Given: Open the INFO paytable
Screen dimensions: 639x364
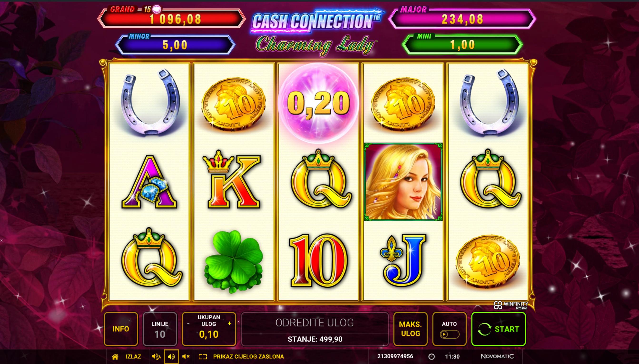Looking at the screenshot, I should pyautogui.click(x=121, y=329).
